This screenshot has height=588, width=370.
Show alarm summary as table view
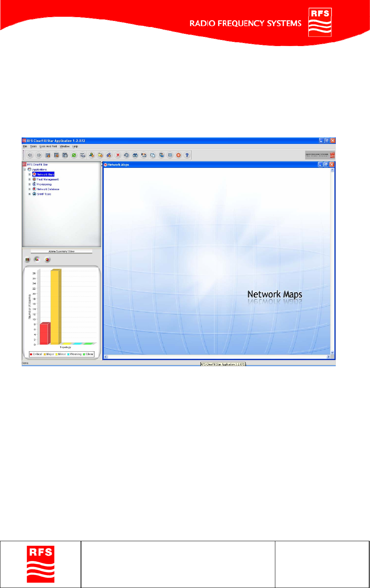coord(27,260)
